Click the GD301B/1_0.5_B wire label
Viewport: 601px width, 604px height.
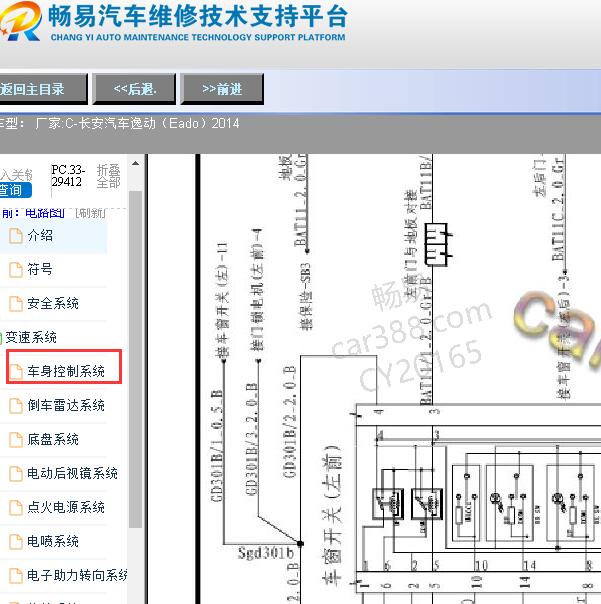point(217,446)
